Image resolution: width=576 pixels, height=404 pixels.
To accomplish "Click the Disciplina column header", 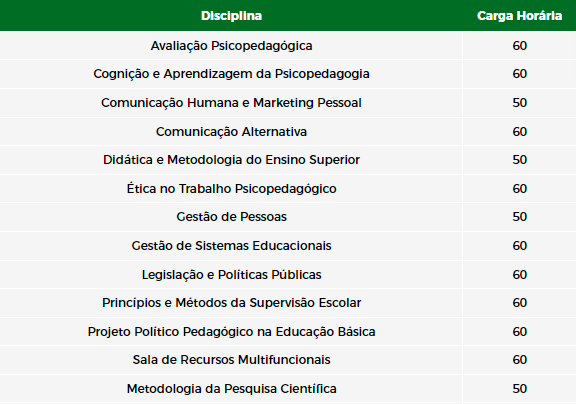I will tap(231, 16).
